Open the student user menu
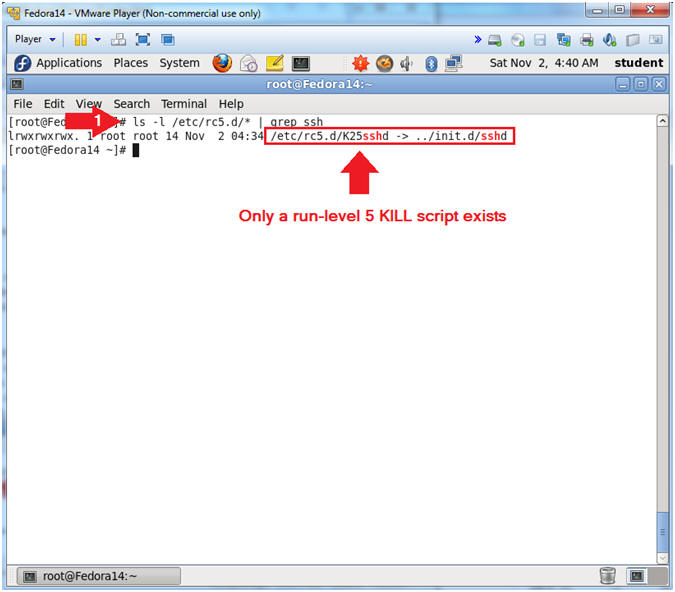 639,63
